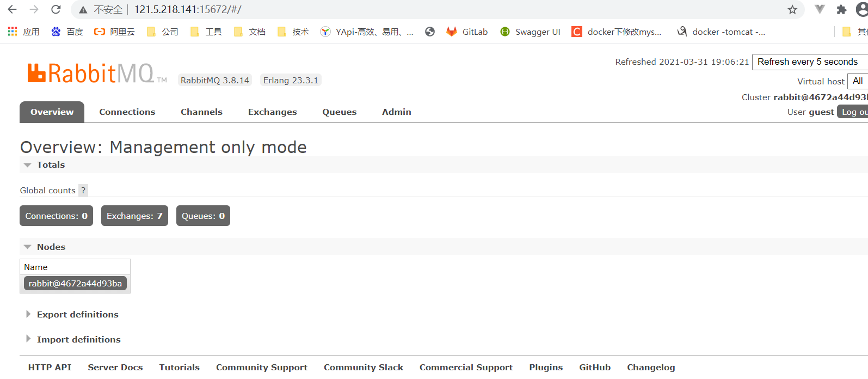Click the insecure site warning icon
The height and width of the screenshot is (379, 868).
[83, 10]
